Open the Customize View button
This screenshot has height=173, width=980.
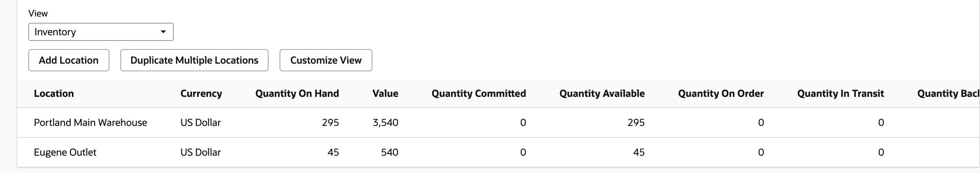tap(326, 60)
